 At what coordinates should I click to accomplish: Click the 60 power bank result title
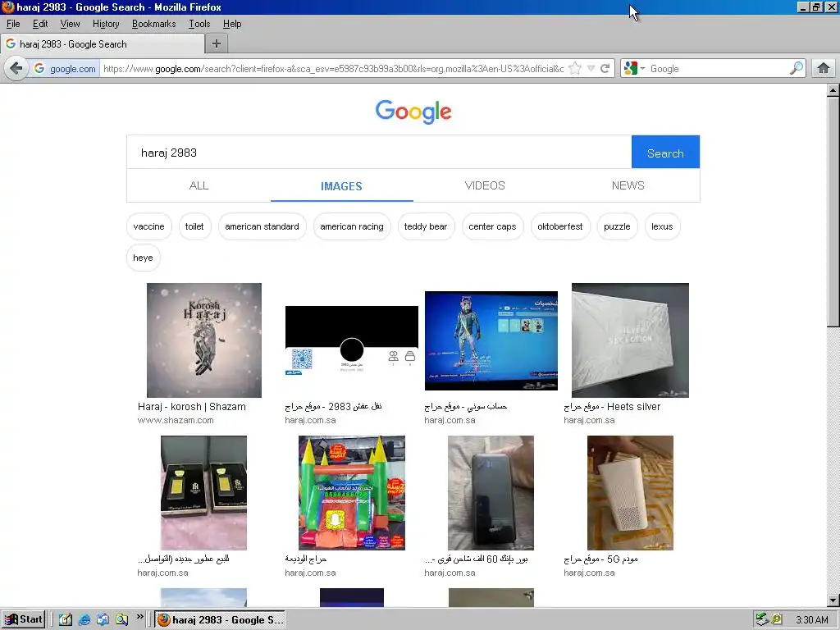[476, 559]
